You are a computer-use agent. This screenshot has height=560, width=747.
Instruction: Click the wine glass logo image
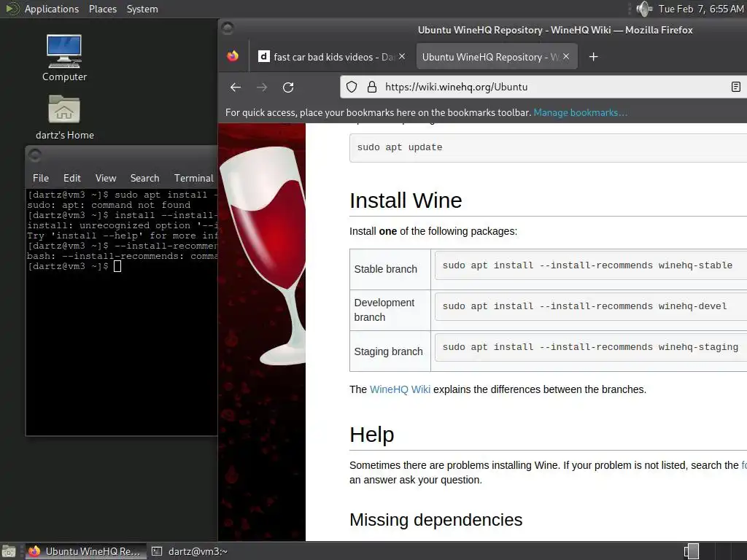point(262,254)
